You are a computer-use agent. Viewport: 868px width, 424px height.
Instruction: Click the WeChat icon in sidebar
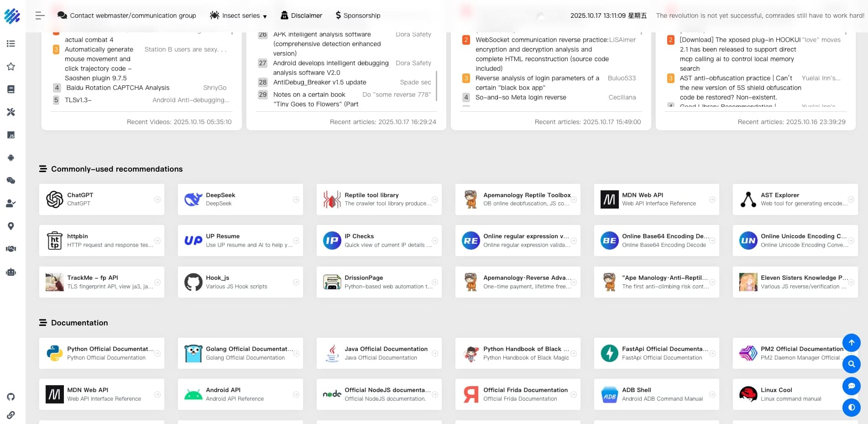tap(11, 181)
